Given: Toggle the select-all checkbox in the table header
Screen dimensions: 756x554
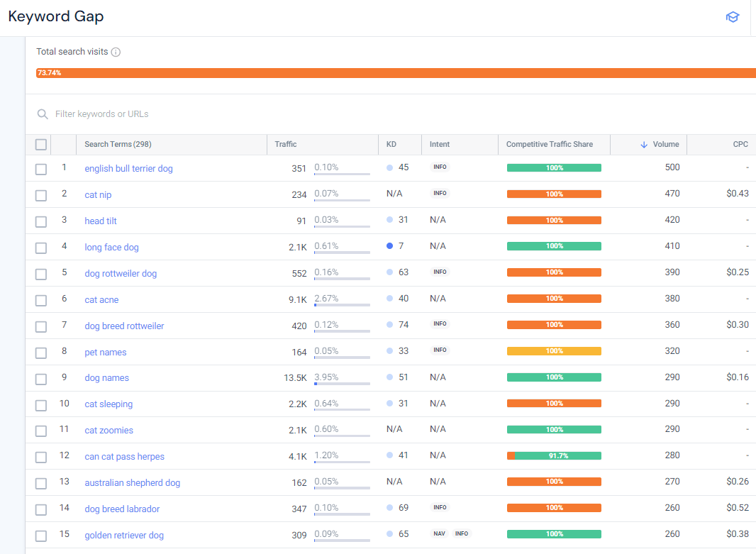Looking at the screenshot, I should pyautogui.click(x=40, y=144).
